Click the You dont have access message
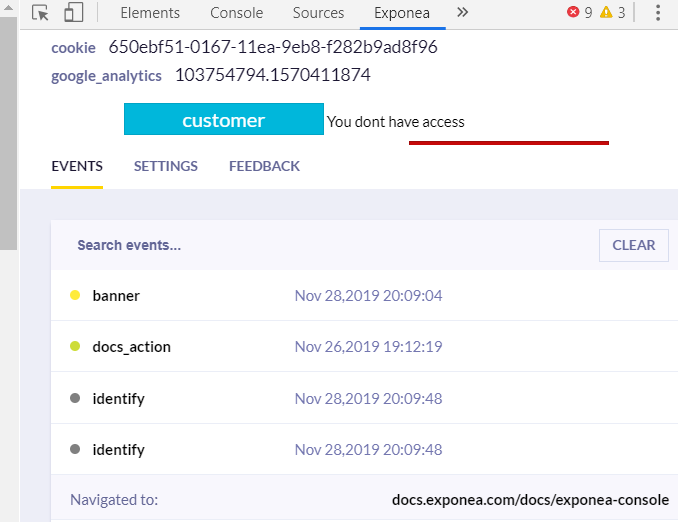 tap(396, 122)
